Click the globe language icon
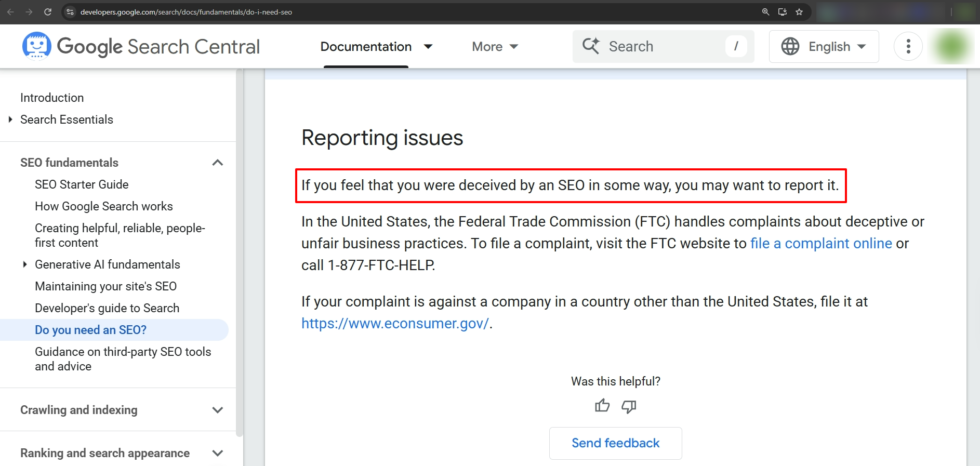The image size is (980, 466). pos(790,46)
